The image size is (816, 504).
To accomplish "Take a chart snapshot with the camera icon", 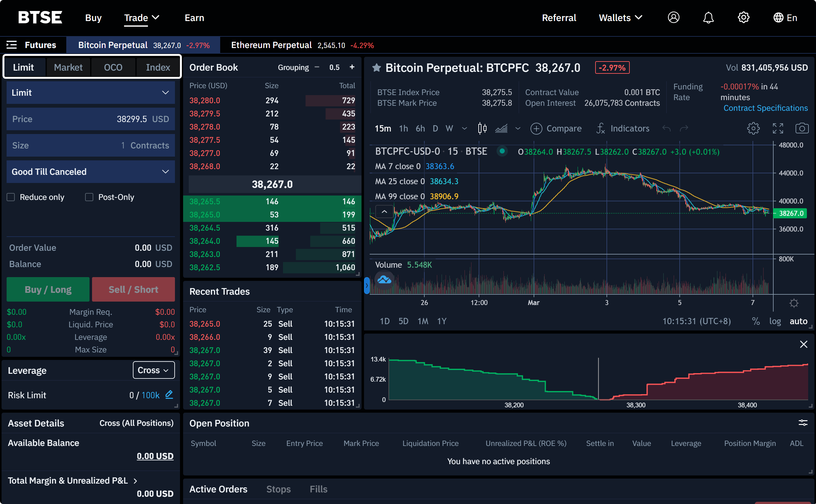I will [x=802, y=128].
